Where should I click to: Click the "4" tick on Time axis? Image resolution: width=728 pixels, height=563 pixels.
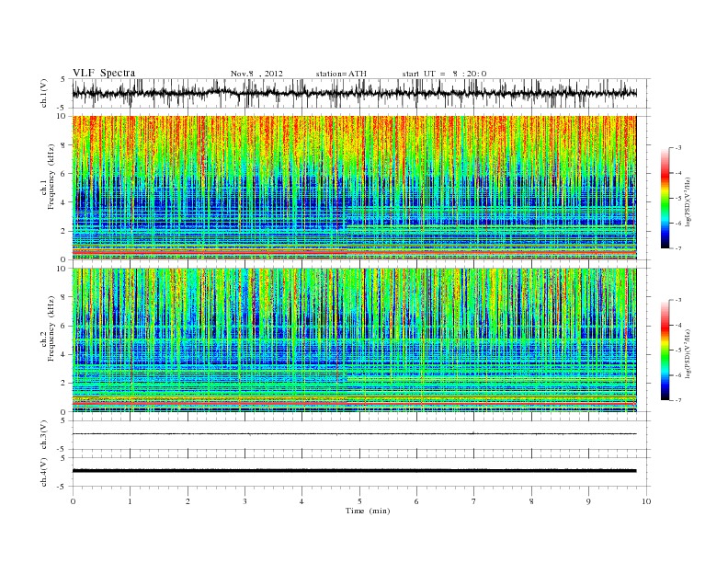point(301,501)
